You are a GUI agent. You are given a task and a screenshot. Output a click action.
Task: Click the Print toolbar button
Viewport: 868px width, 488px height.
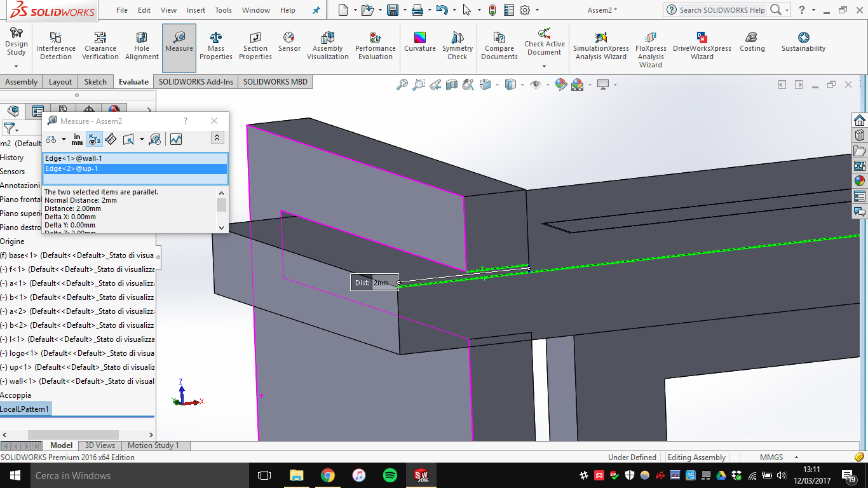[417, 10]
